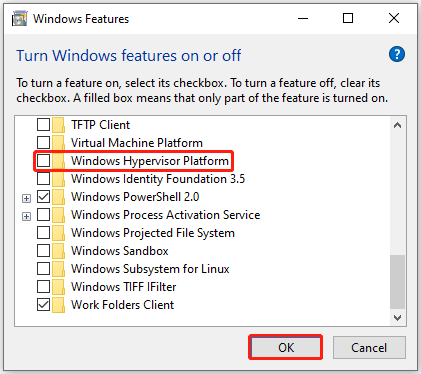Click the Windows Process Activation Service folder icon
This screenshot has width=421, height=374.
click(59, 215)
